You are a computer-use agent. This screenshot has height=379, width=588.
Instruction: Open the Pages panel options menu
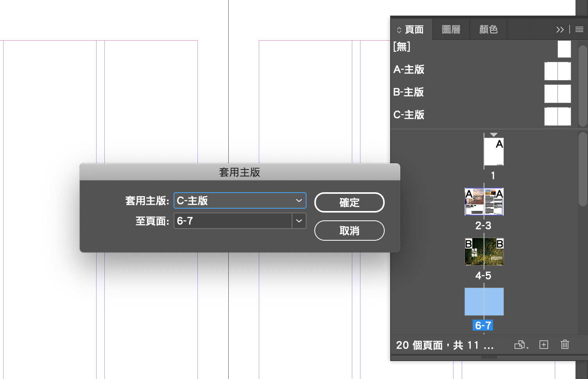coord(579,30)
